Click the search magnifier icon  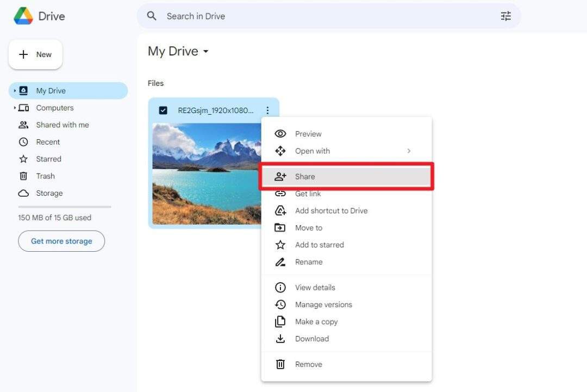pos(152,16)
